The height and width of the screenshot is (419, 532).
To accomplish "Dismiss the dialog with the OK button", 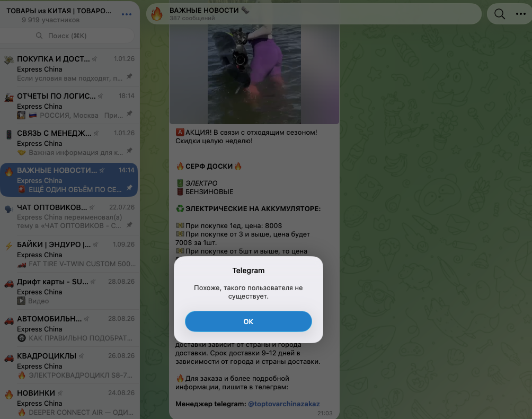I will (249, 321).
